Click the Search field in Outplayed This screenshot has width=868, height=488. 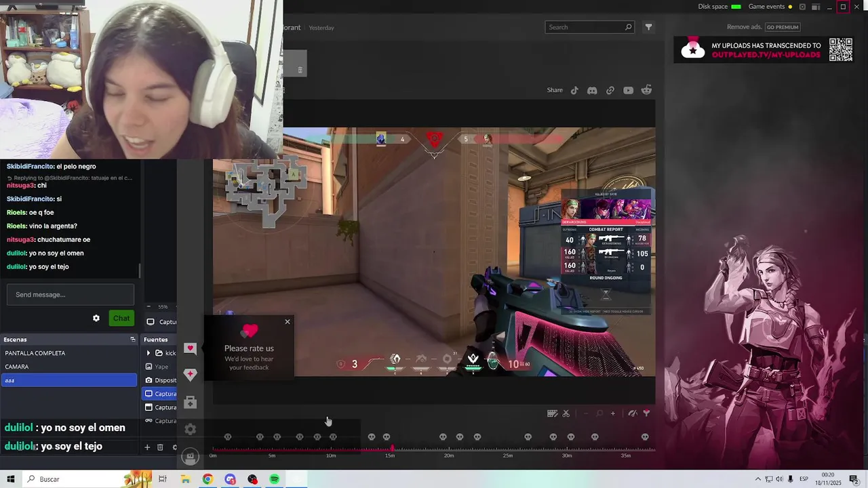point(589,27)
